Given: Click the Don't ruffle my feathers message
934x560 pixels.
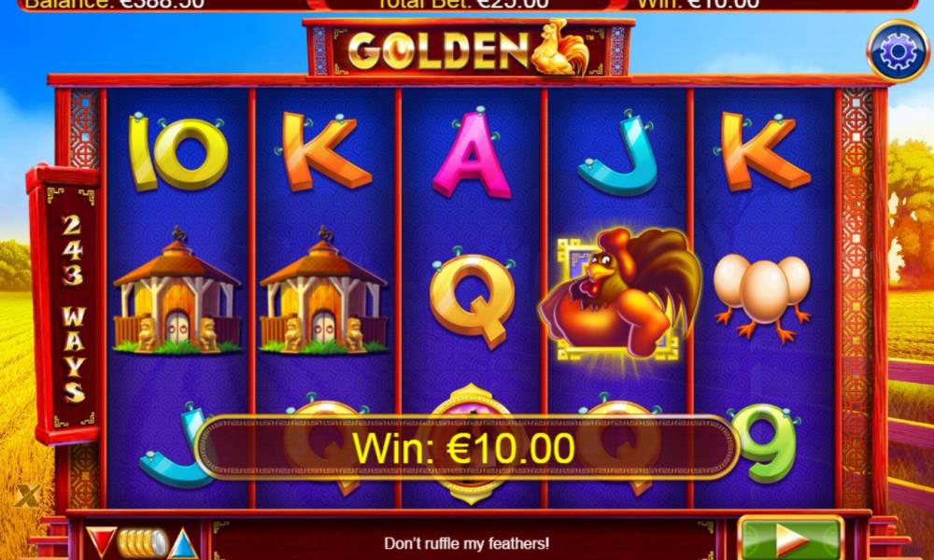Looking at the screenshot, I should coord(466,543).
